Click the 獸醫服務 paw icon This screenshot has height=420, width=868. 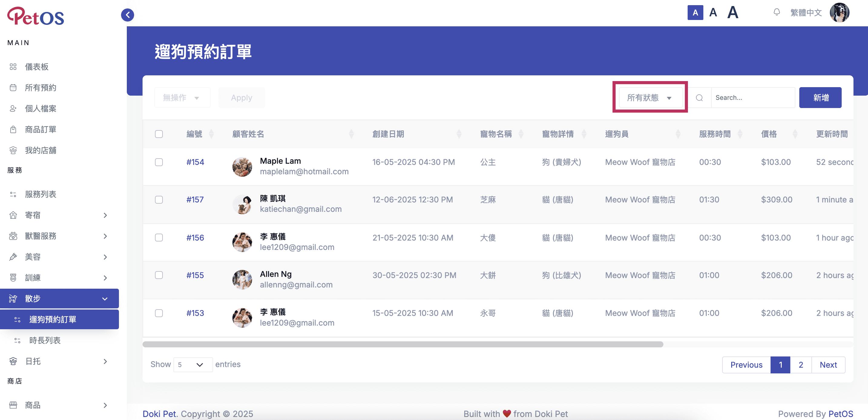(13, 236)
